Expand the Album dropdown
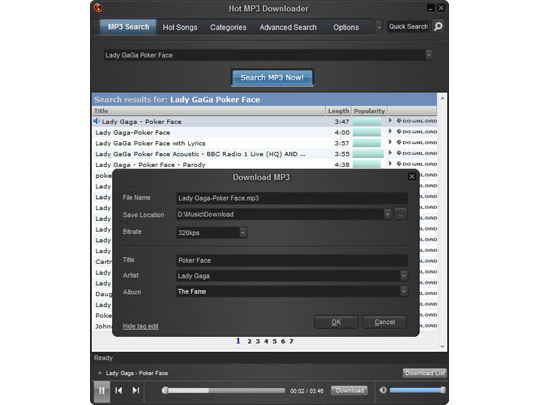Screen dimensions: 540x405 [x=404, y=291]
